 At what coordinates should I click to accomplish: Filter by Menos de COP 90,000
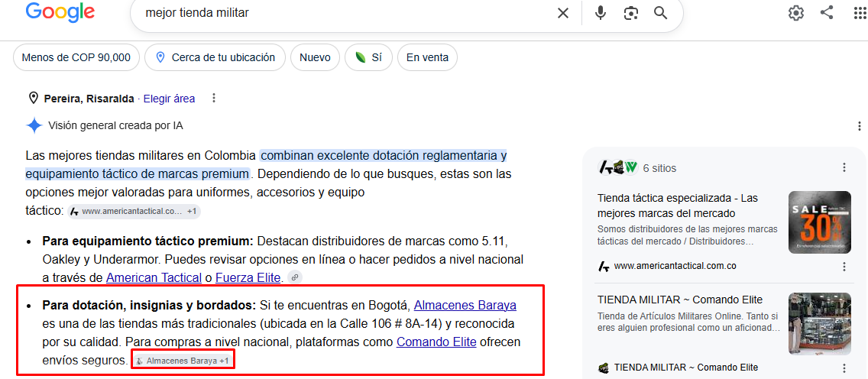click(76, 57)
